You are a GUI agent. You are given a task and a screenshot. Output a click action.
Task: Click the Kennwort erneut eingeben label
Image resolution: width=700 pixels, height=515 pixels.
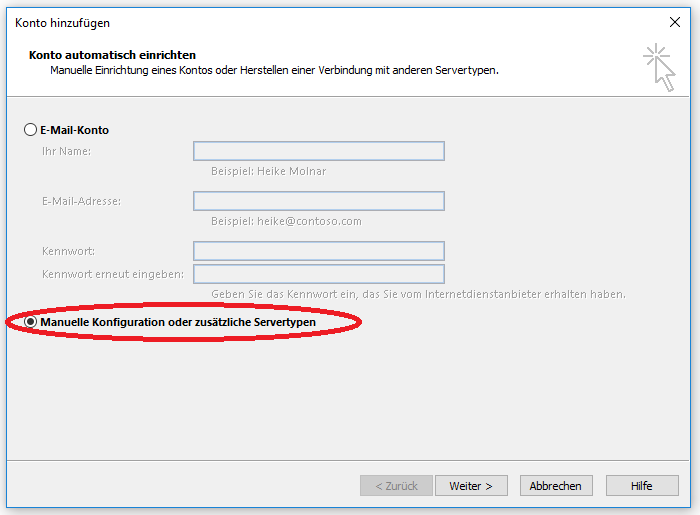point(113,274)
